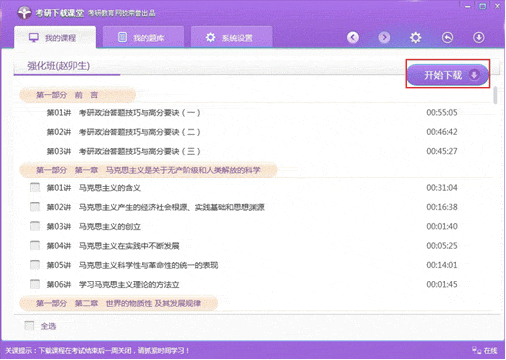
Task: Click the online status icon
Action: 476,350
